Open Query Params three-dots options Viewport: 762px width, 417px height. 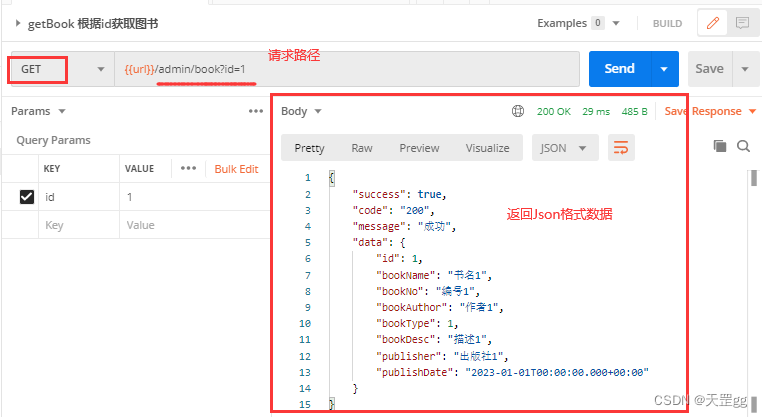coord(256,111)
